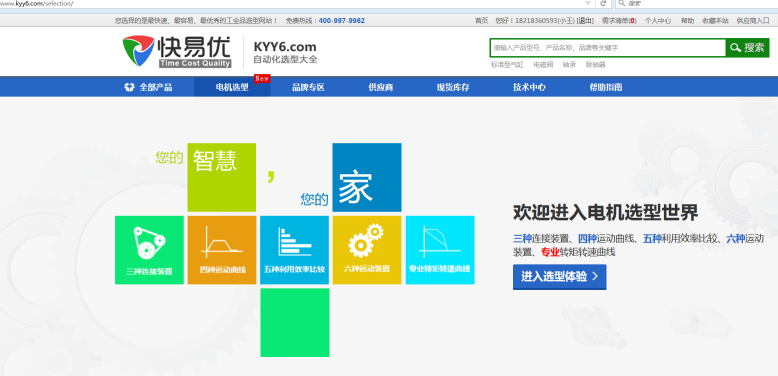Click the 快易优 logo icon

pos(138,51)
